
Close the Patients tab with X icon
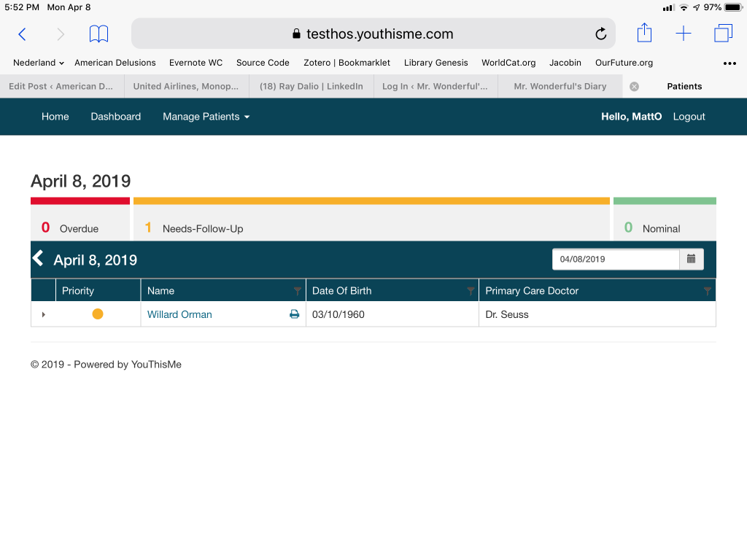click(x=634, y=87)
